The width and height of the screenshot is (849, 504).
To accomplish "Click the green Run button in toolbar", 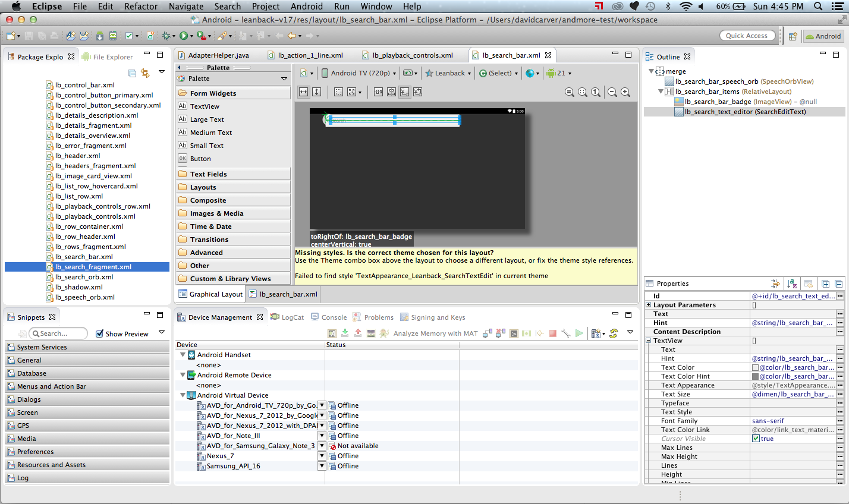I will (184, 36).
